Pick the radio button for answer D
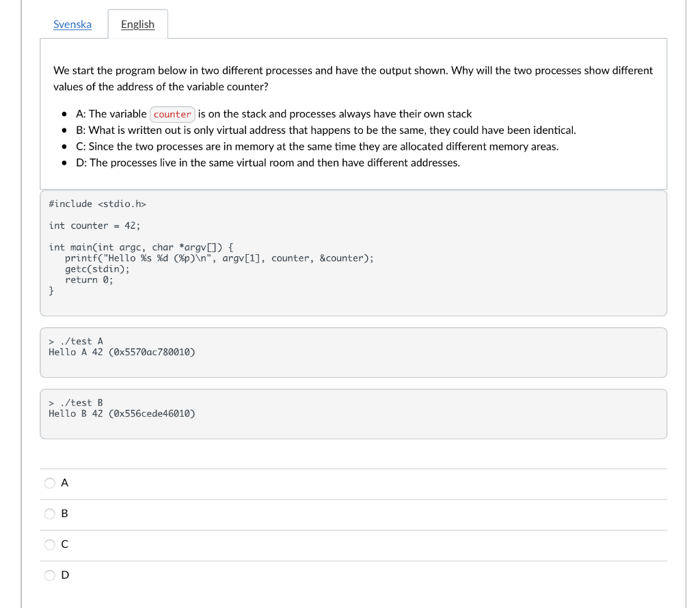This screenshot has height=608, width=700. [x=50, y=575]
